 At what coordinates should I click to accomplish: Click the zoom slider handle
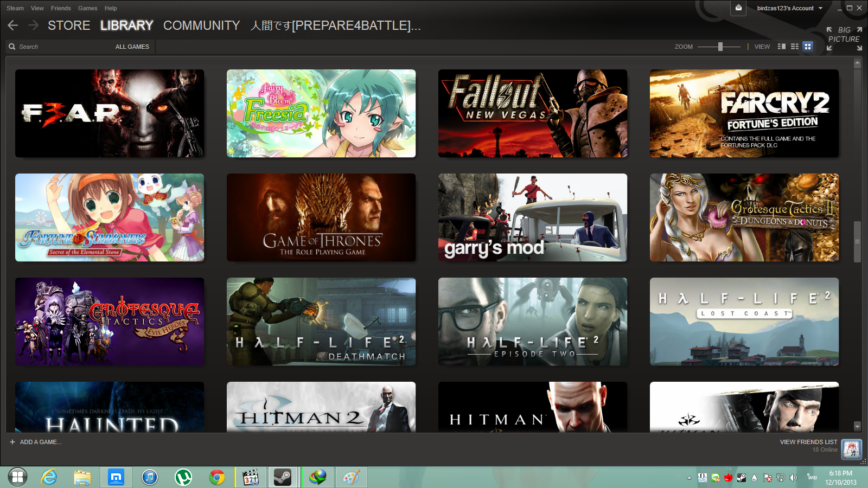pyautogui.click(x=720, y=47)
